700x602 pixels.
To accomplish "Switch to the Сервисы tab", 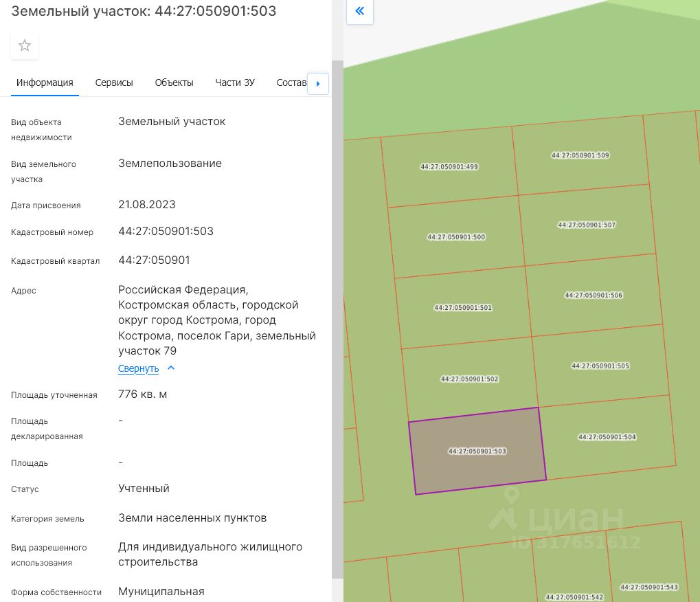I will [x=114, y=82].
